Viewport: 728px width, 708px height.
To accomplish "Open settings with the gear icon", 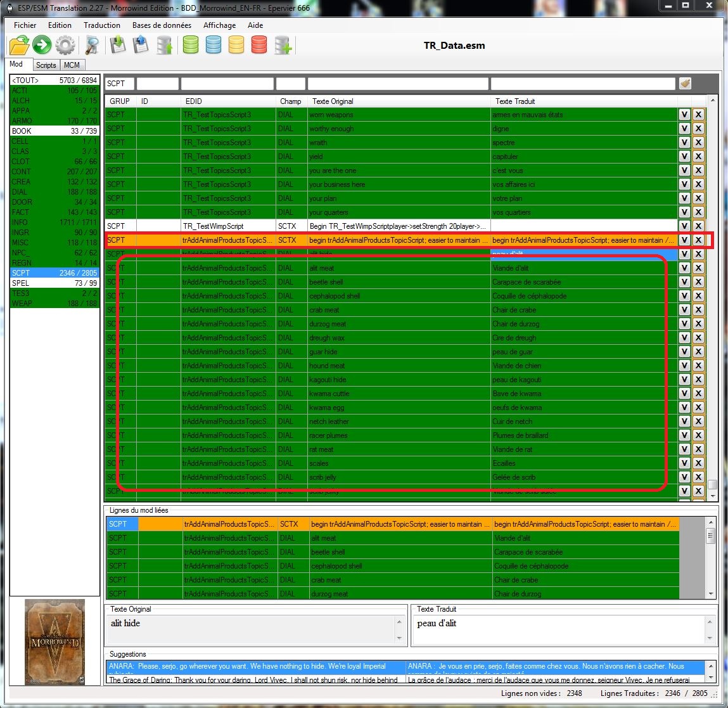I will tap(65, 45).
